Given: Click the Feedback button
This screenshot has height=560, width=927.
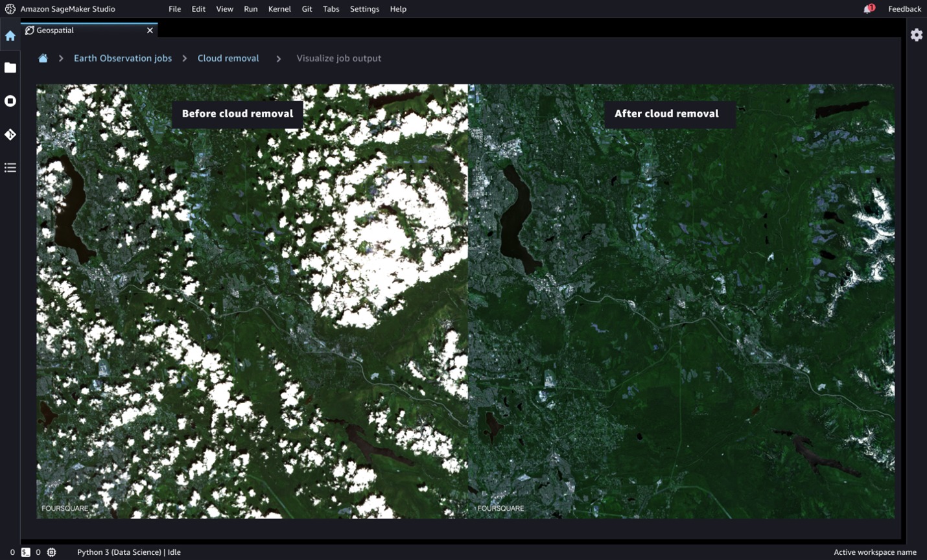Looking at the screenshot, I should 904,9.
